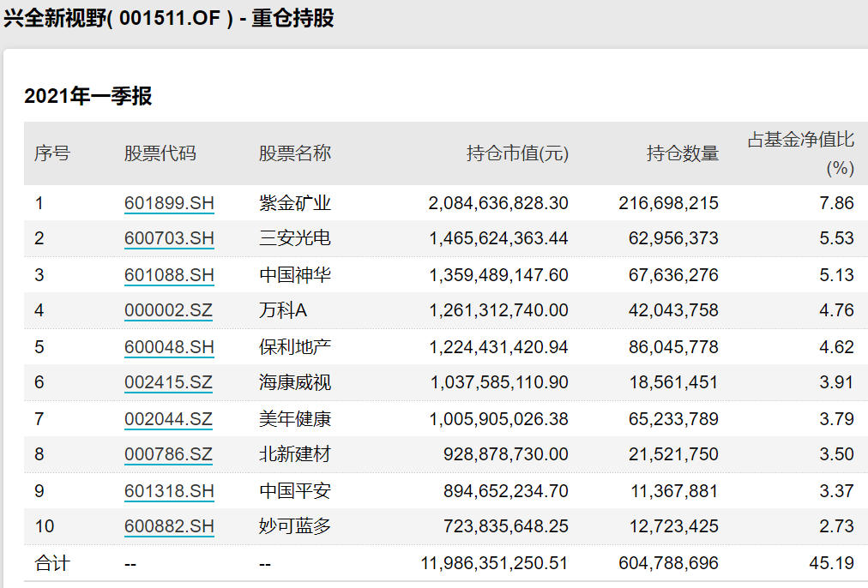
Task: Click market value 1,224,431,420.94
Action: coord(499,347)
